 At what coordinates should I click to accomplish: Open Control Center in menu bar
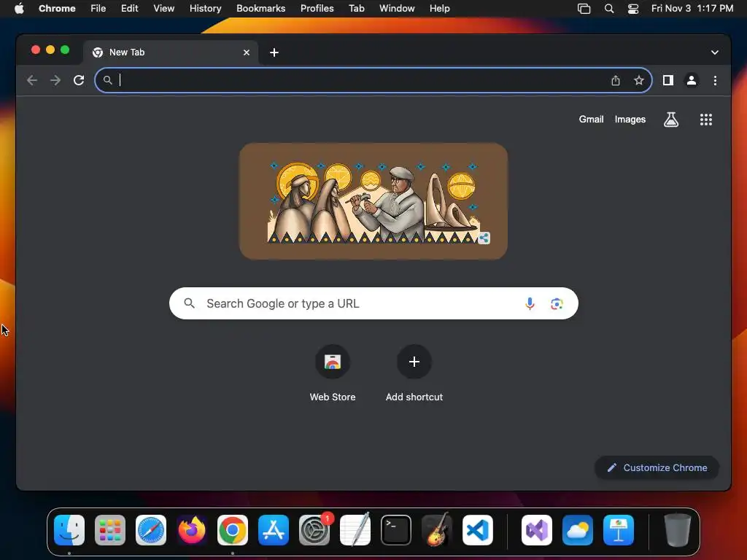tap(632, 9)
